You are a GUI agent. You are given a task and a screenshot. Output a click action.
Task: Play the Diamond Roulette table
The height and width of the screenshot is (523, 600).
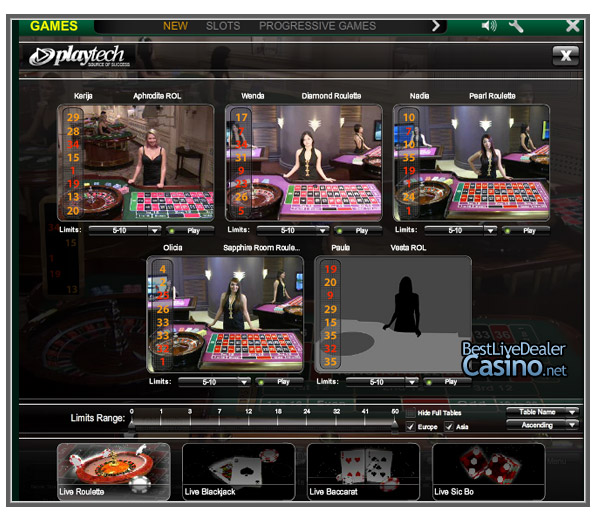click(x=358, y=231)
